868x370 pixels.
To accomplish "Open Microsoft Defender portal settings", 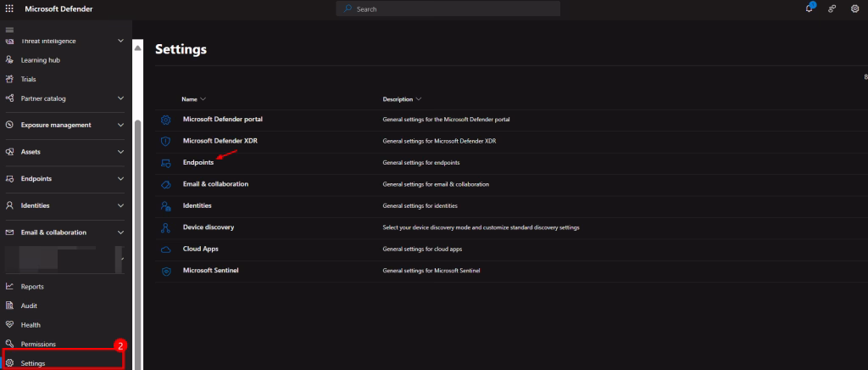I will (223, 119).
